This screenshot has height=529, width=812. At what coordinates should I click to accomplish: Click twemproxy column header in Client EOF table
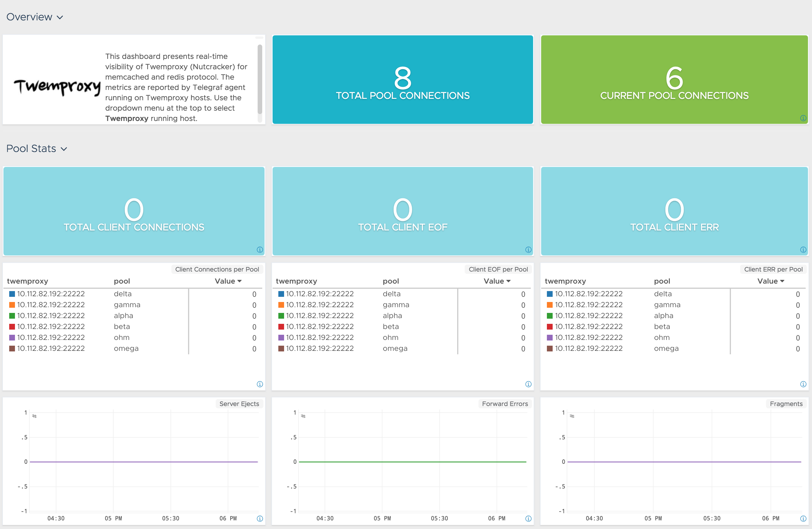(x=296, y=281)
